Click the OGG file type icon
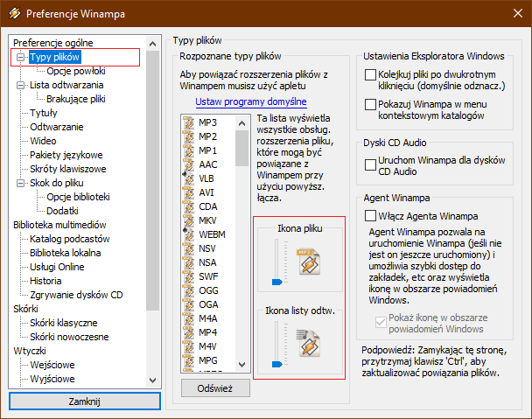This screenshot has height=419, width=532. click(188, 290)
